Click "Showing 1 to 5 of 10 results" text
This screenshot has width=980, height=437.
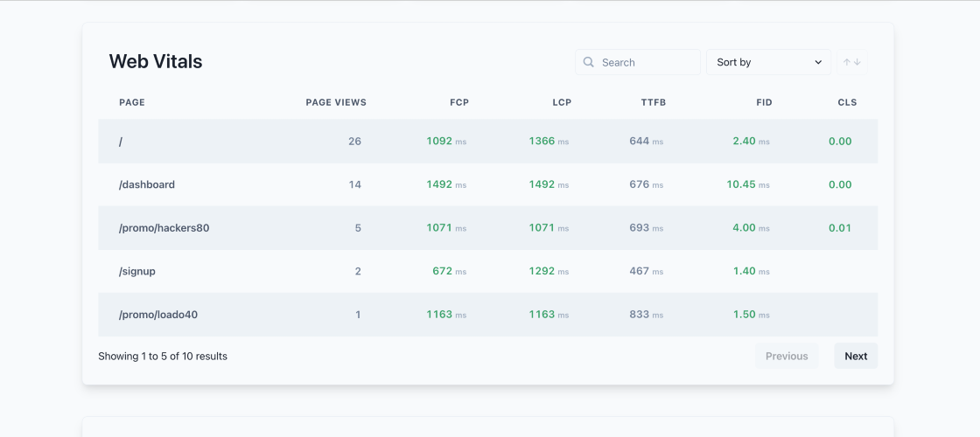click(163, 356)
